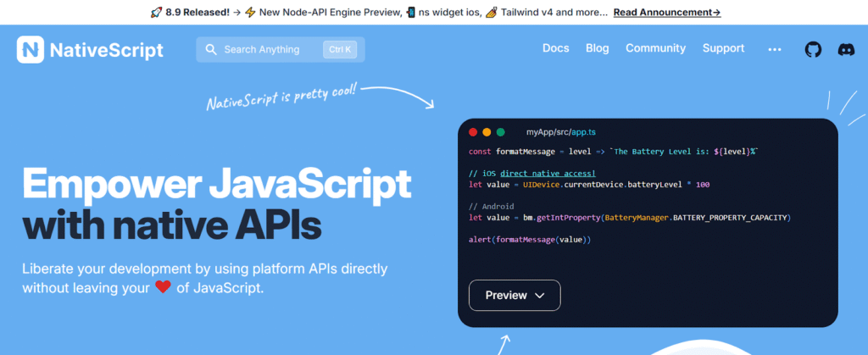Click the NativeScript brand name link

pyautogui.click(x=106, y=50)
